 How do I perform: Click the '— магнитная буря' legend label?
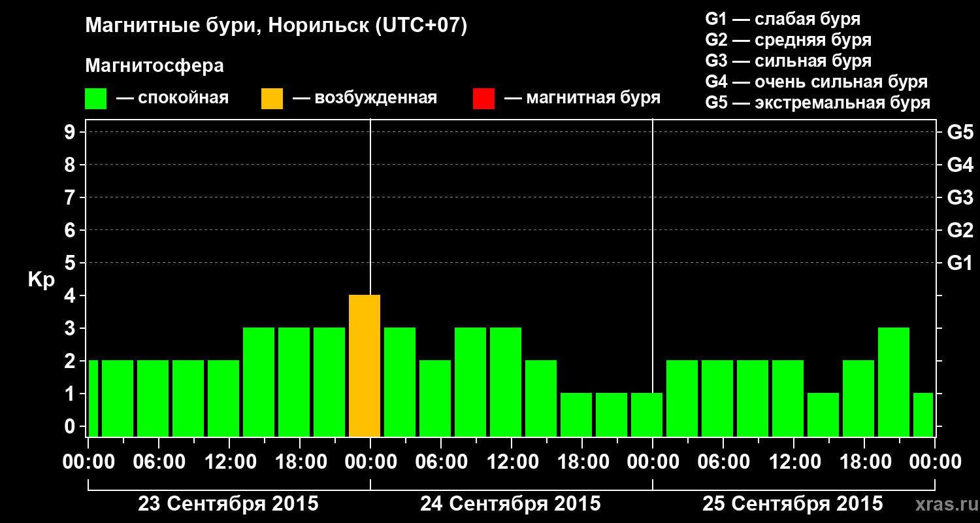[x=583, y=99]
